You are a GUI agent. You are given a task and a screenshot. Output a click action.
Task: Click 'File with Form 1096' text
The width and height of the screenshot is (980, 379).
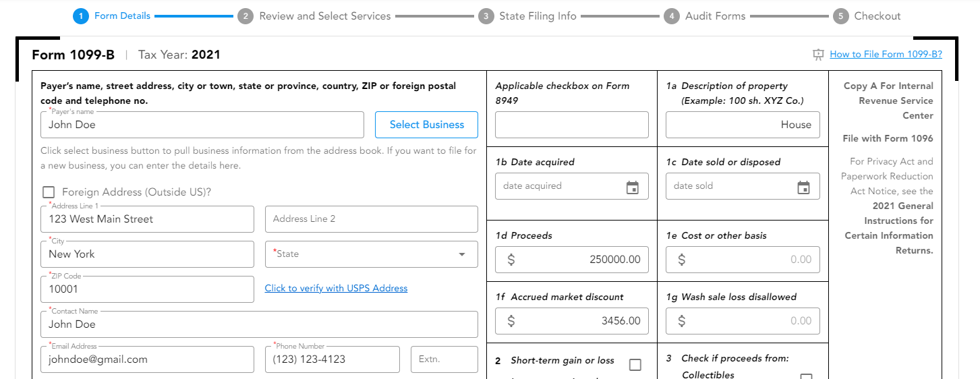(x=888, y=139)
